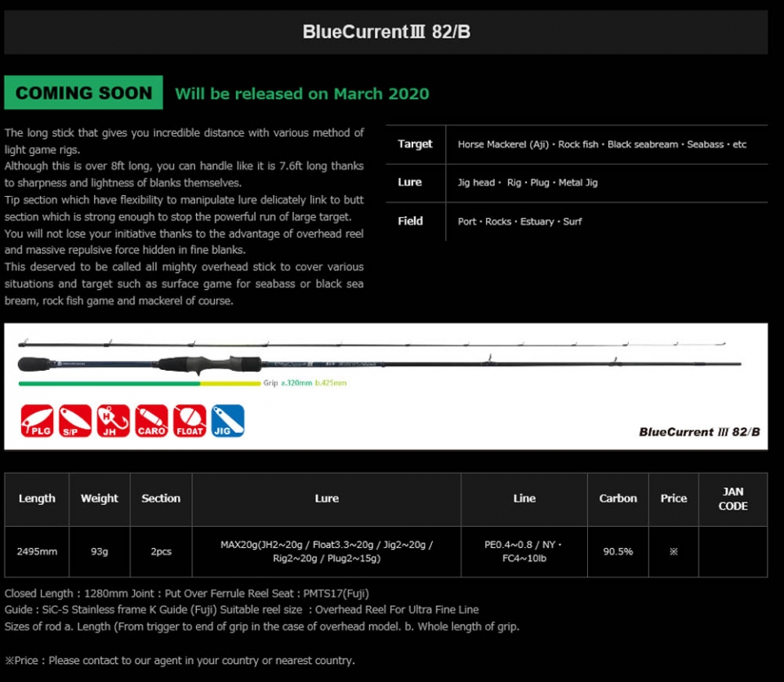Image resolution: width=784 pixels, height=682 pixels.
Task: Click the Closed Length 1280mm line
Action: 187,594
